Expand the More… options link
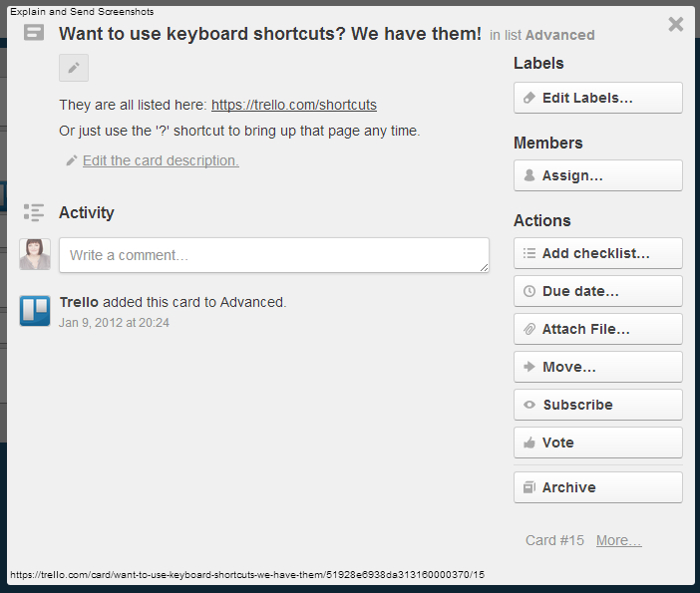 (618, 540)
